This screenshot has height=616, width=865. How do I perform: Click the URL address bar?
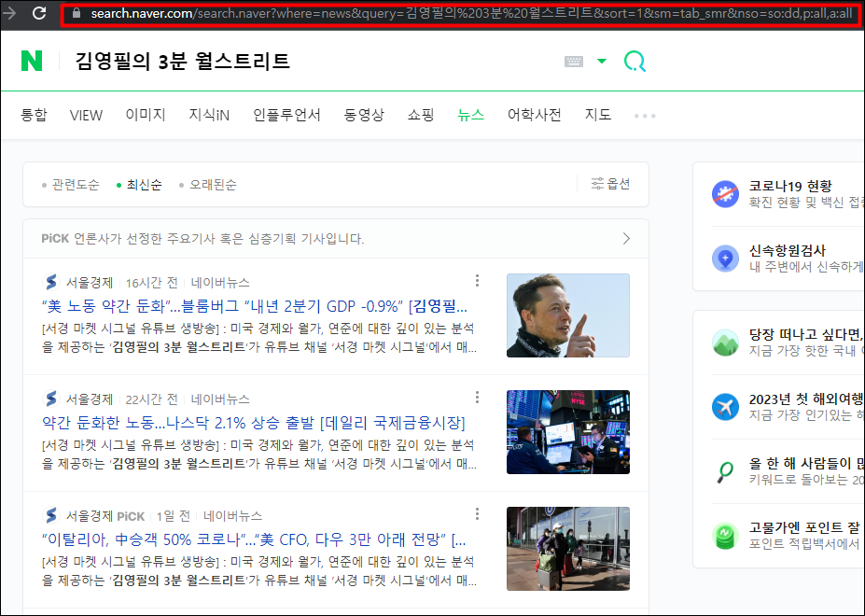point(459,13)
